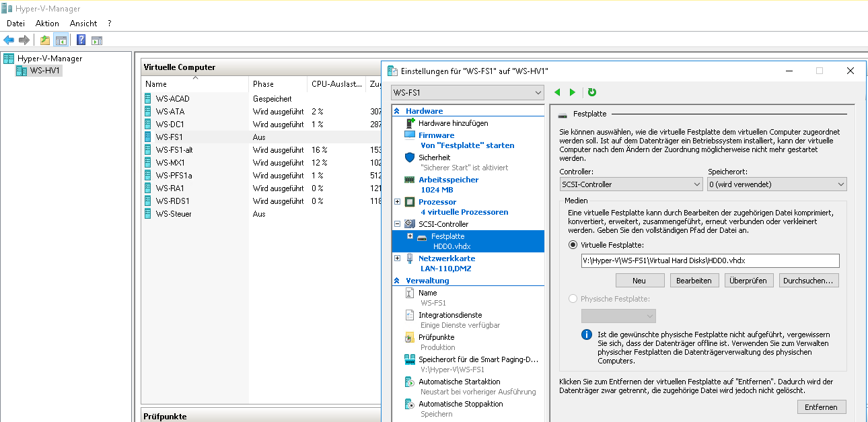Open the WS-FS1 virtual machine dropdown
The width and height of the screenshot is (868, 422).
coord(467,92)
